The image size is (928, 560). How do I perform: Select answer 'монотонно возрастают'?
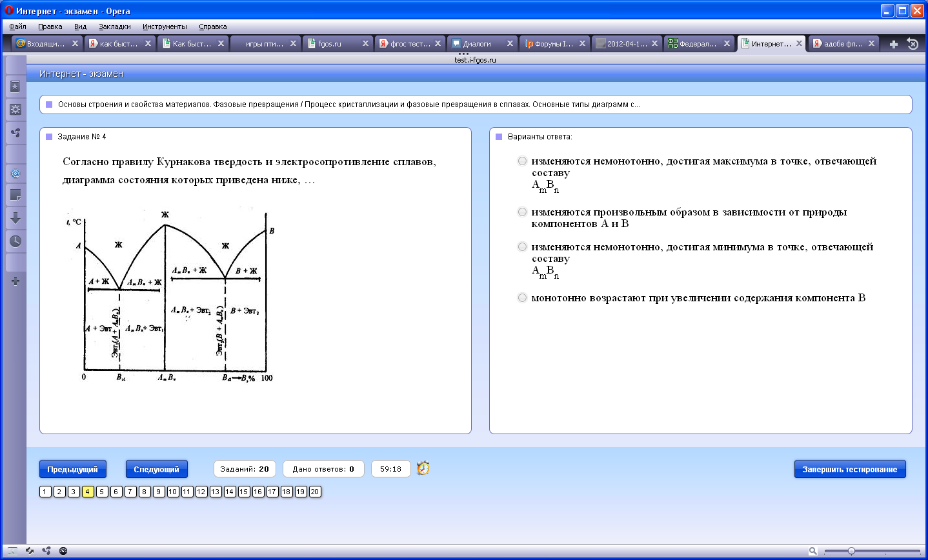[x=522, y=297]
